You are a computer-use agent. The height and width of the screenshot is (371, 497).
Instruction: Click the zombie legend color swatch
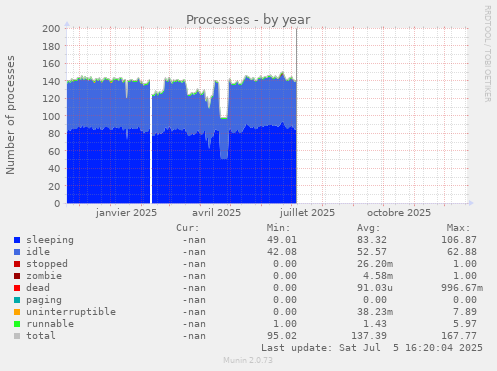pos(17,276)
